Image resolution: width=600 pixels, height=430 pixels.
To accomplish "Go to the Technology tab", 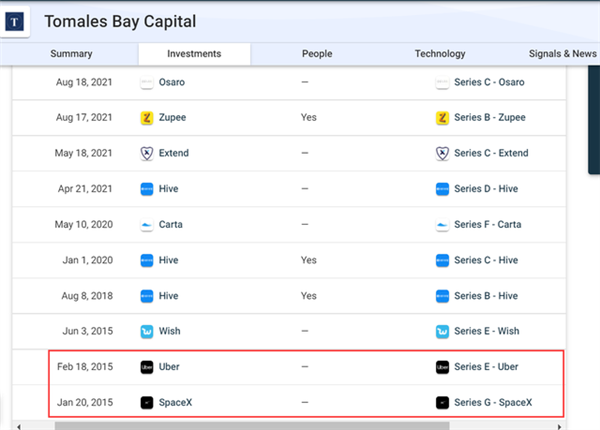I will [440, 54].
